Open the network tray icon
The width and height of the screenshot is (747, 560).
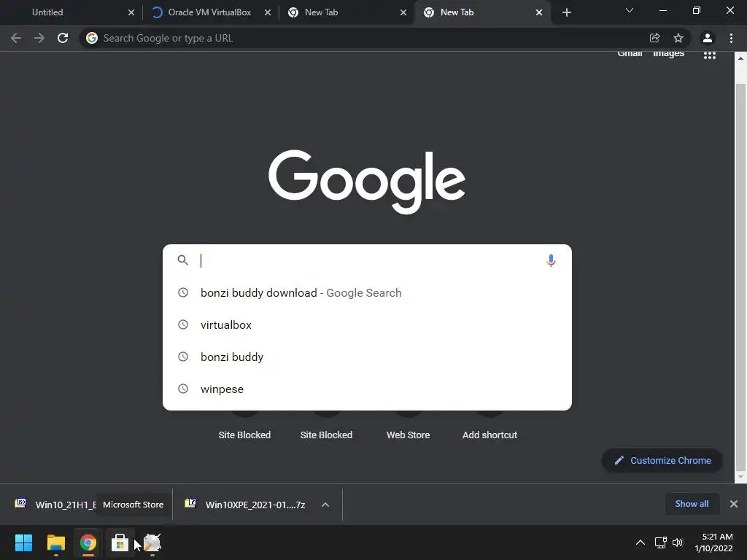point(660,542)
